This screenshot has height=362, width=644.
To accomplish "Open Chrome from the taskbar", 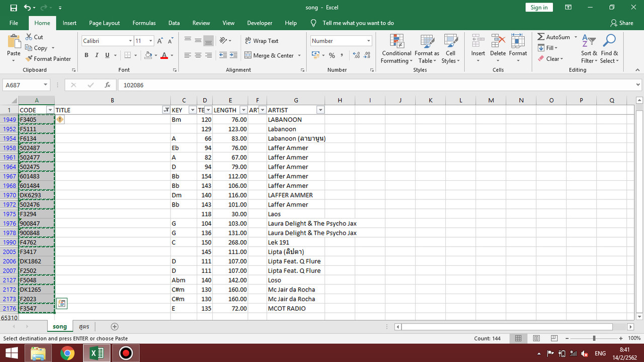I will coord(67,353).
